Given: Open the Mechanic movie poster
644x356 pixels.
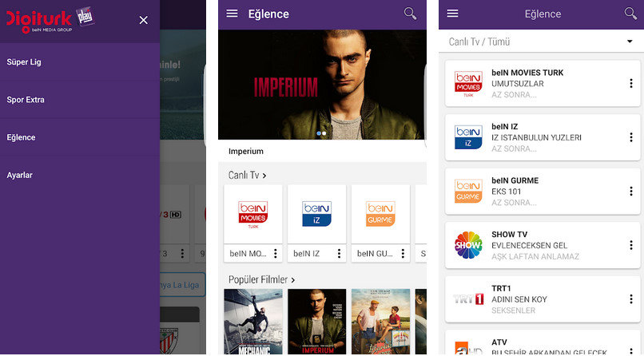Looking at the screenshot, I should coord(253,322).
